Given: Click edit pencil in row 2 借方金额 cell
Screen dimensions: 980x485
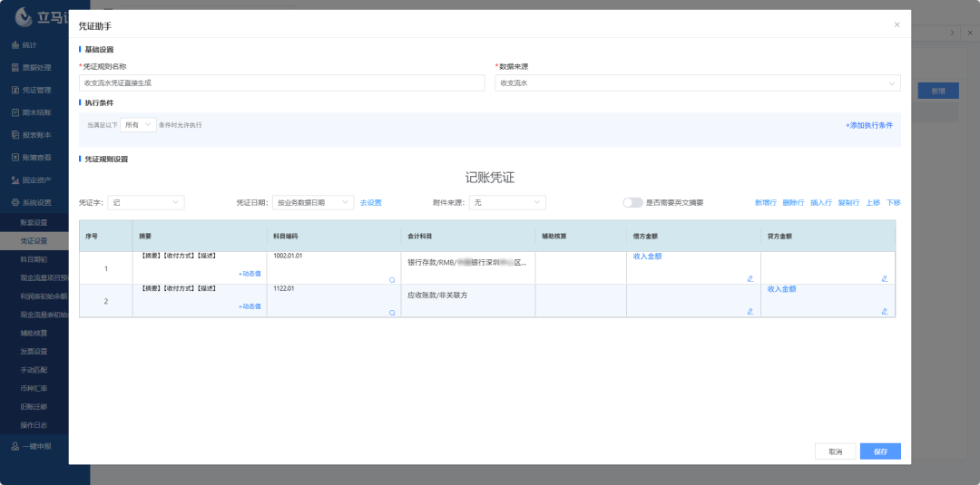Looking at the screenshot, I should click(x=750, y=311).
